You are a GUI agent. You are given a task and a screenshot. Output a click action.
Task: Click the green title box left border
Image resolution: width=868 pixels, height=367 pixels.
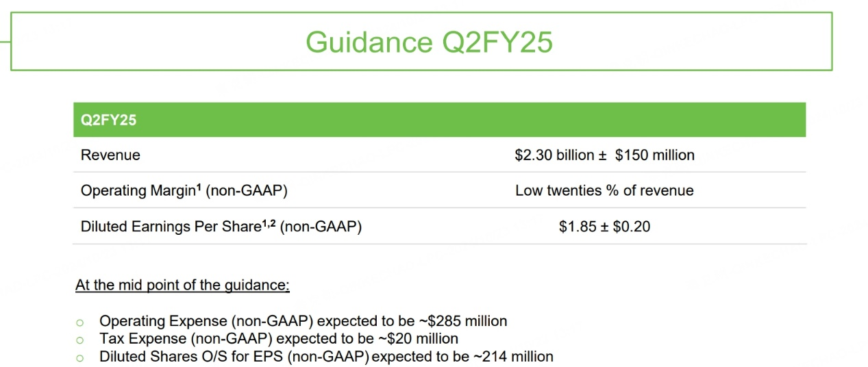11,41
